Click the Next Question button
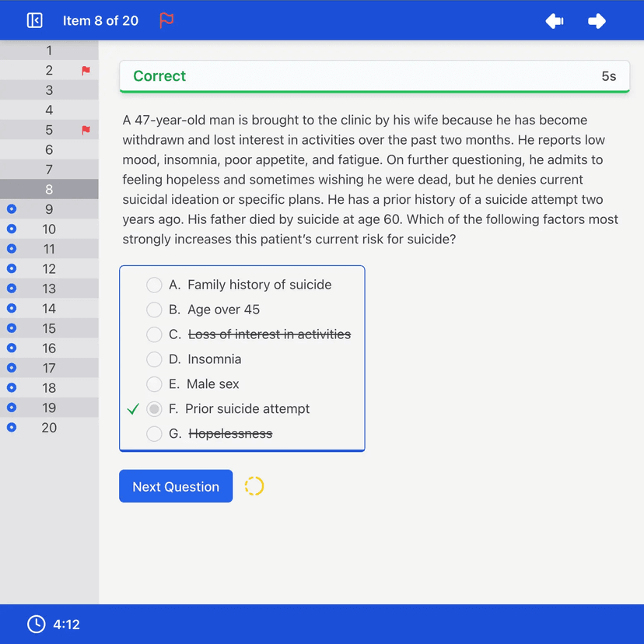This screenshot has width=644, height=644. [175, 485]
